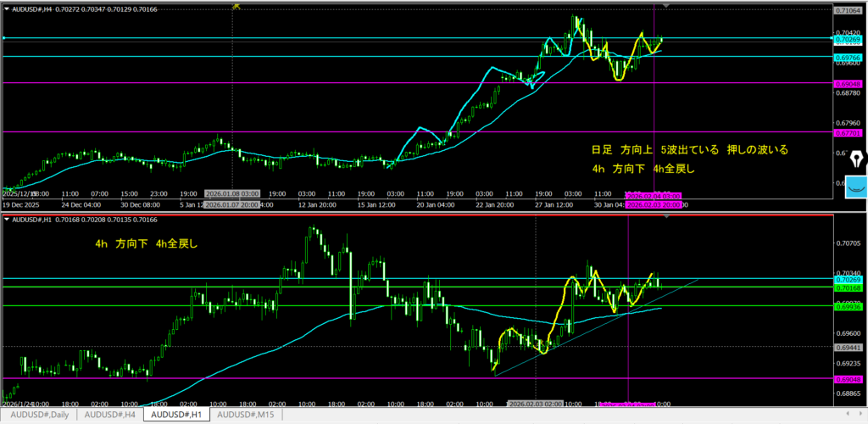Click the yellow marker at top of H4 chart
Viewport: 868px width, 424px height.
point(236,5)
